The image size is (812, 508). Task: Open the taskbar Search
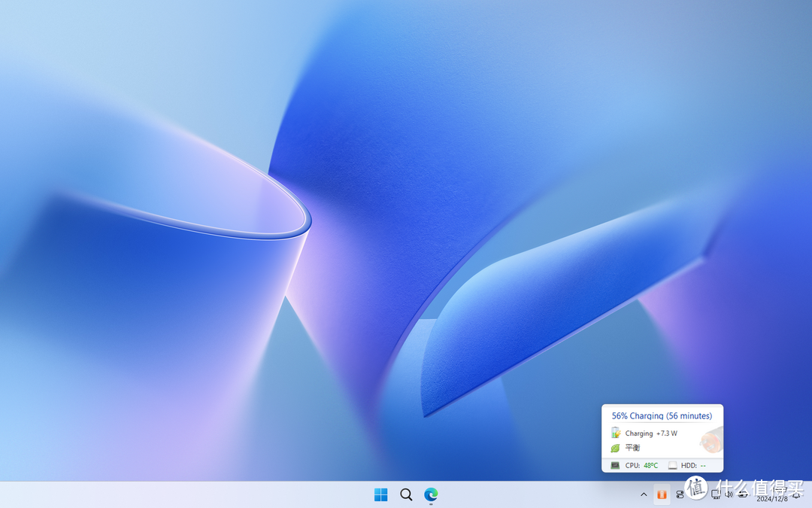coord(407,494)
